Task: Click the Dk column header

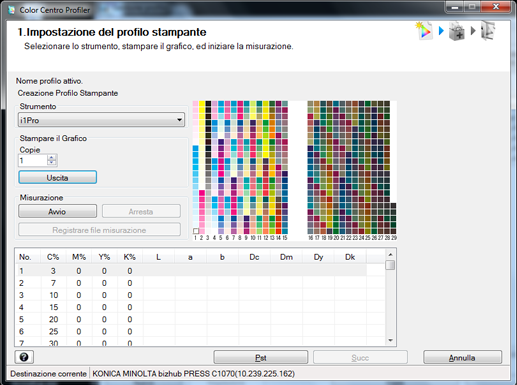Action: coord(350,257)
